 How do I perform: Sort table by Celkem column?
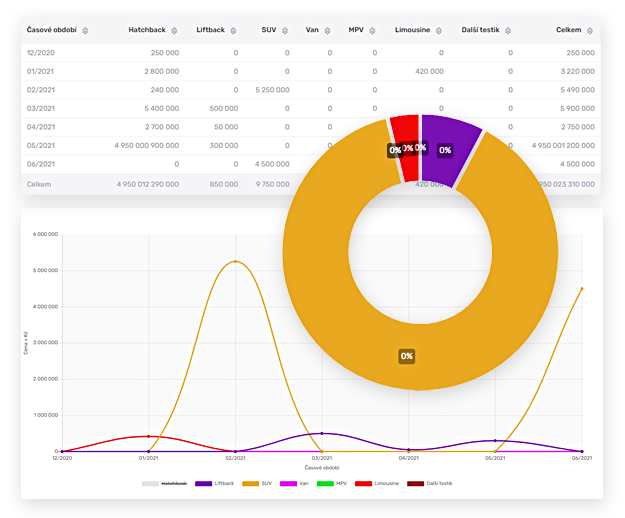point(589,30)
